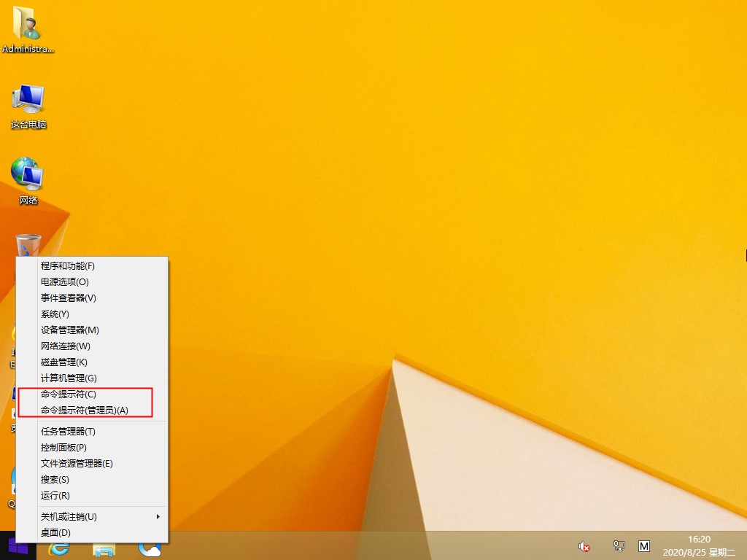Open the Recycle Bin on the desktop
747x560 pixels.
click(x=27, y=244)
